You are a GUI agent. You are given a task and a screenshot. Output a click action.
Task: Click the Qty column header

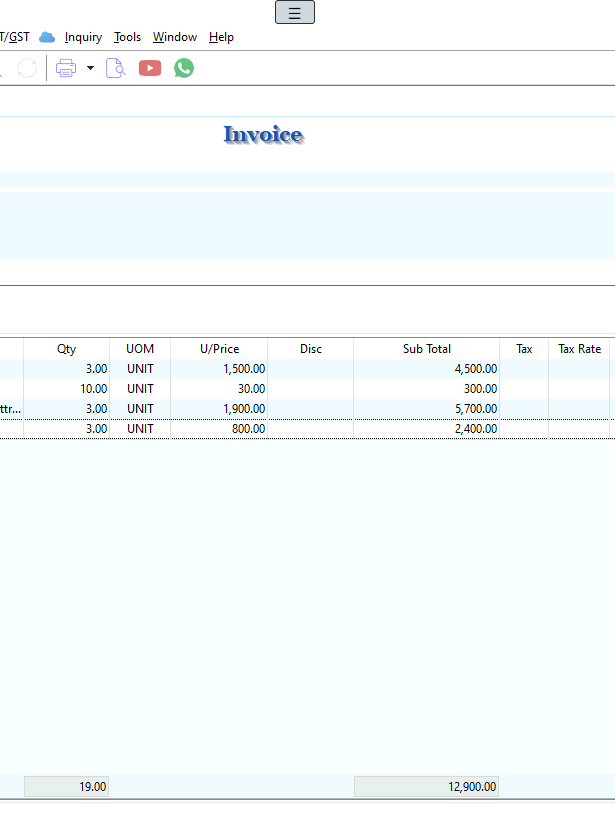pos(66,349)
